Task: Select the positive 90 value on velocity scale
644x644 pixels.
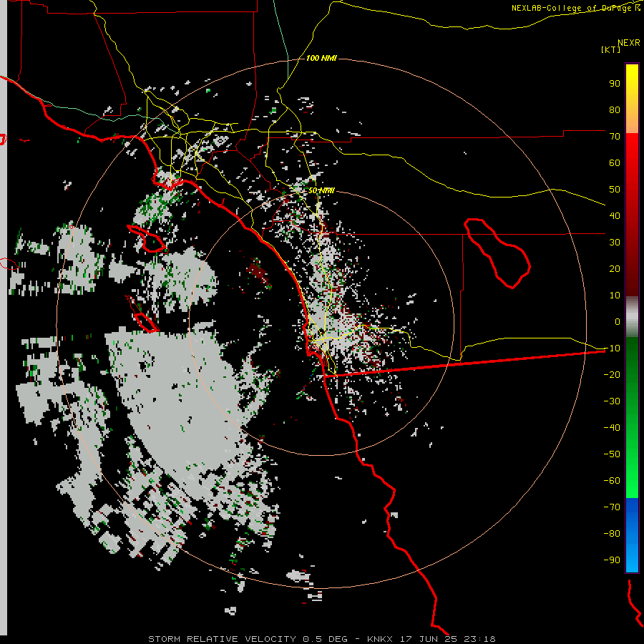Action: tap(615, 84)
